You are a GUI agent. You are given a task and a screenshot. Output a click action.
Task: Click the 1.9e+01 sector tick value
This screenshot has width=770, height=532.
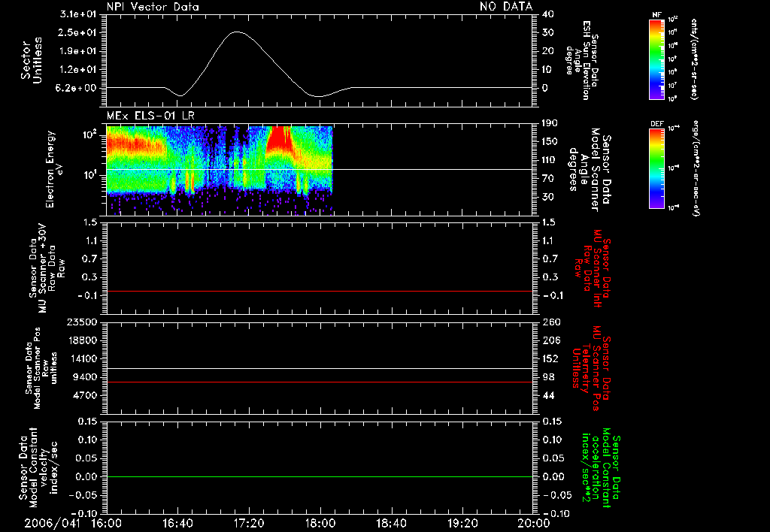78,51
